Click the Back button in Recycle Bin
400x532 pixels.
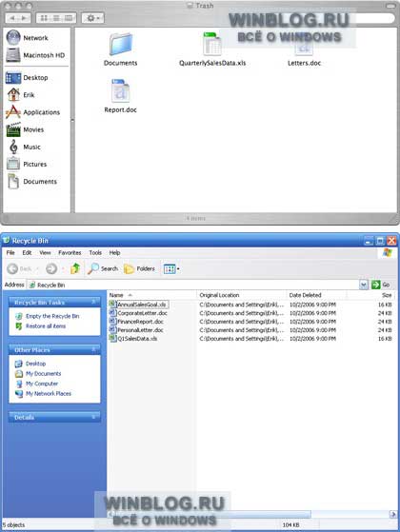pyautogui.click(x=20, y=268)
